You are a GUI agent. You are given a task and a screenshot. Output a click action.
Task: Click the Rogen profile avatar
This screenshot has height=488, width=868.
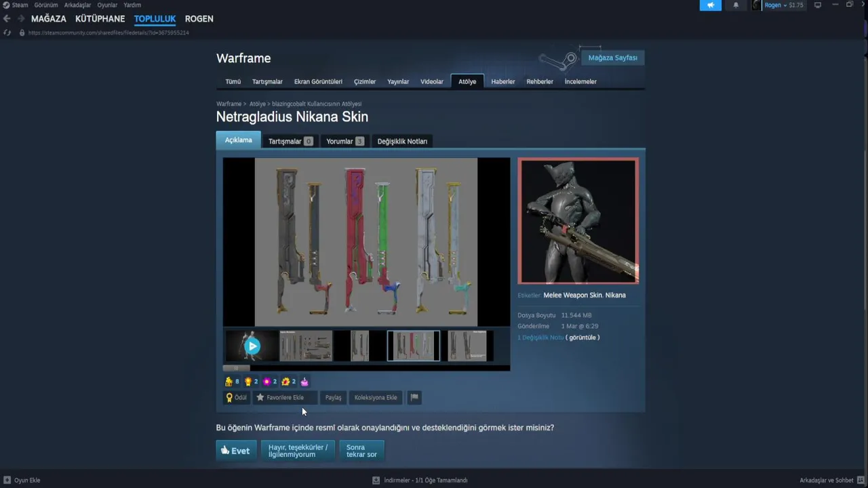pos(756,5)
